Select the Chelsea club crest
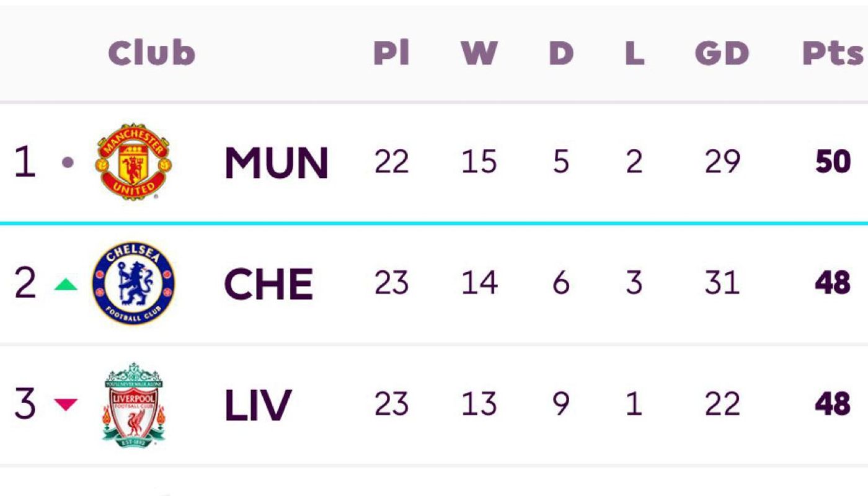This screenshot has width=868, height=496. point(133,283)
